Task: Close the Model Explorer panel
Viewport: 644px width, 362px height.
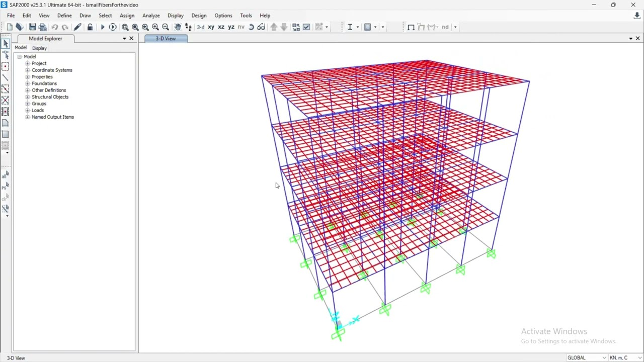Action: coord(131,39)
